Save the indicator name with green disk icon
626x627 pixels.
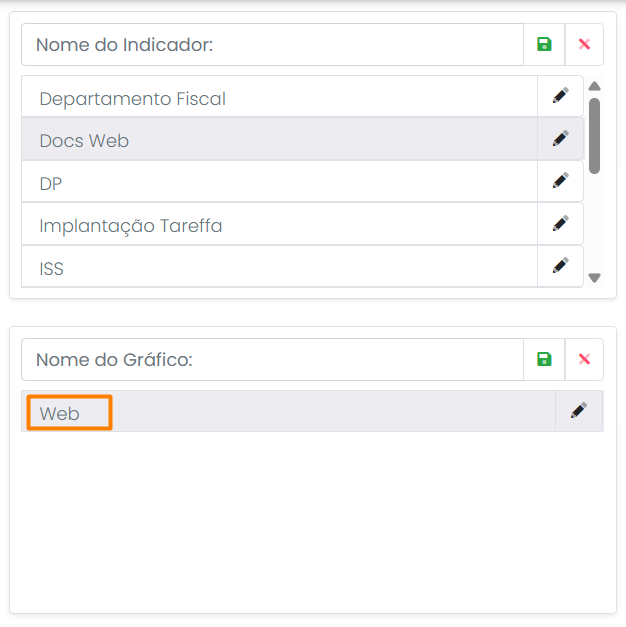click(x=544, y=45)
